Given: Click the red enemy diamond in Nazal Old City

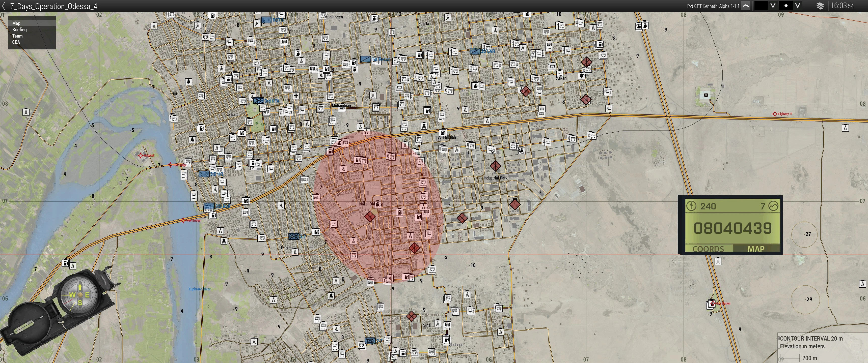Looking at the screenshot, I should pyautogui.click(x=370, y=217).
